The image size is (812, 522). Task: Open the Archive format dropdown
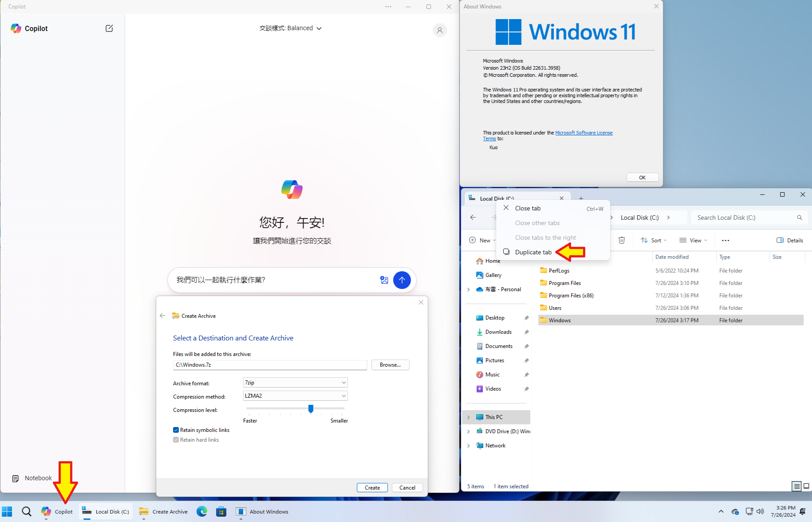point(295,383)
